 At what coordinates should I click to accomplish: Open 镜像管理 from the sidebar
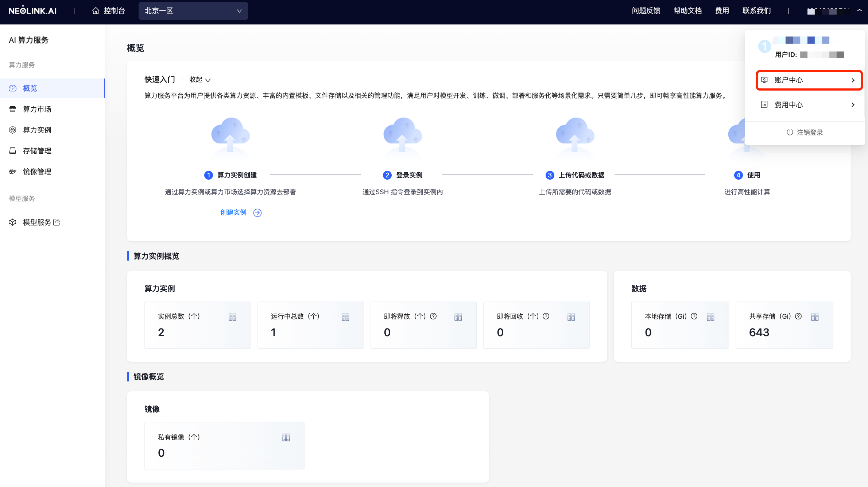(36, 171)
